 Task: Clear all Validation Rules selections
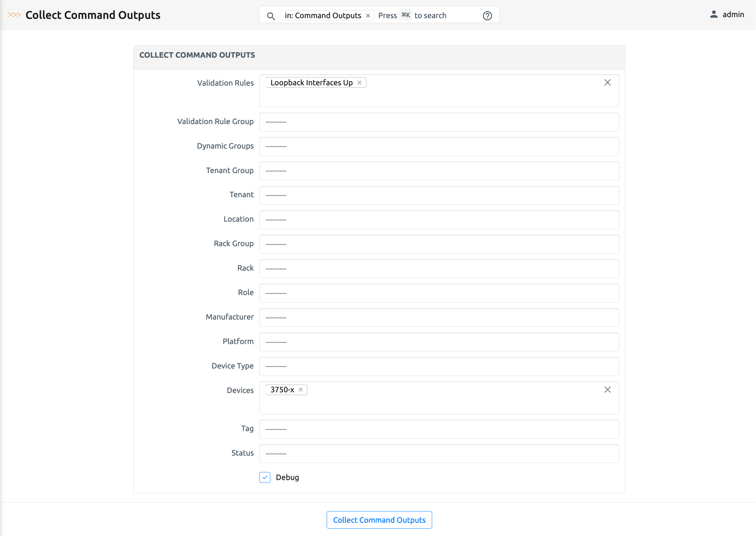[607, 83]
